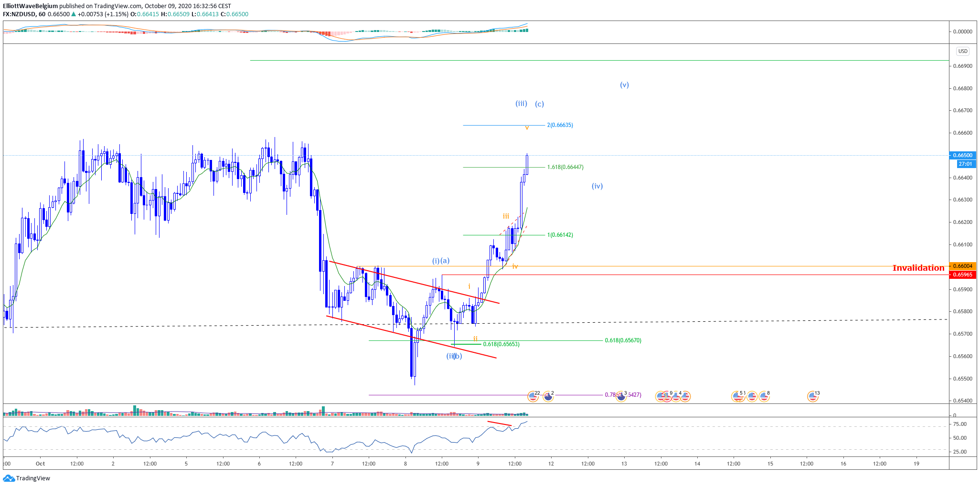
Task: Select the blue (iii) wave label
Action: pyautogui.click(x=521, y=103)
